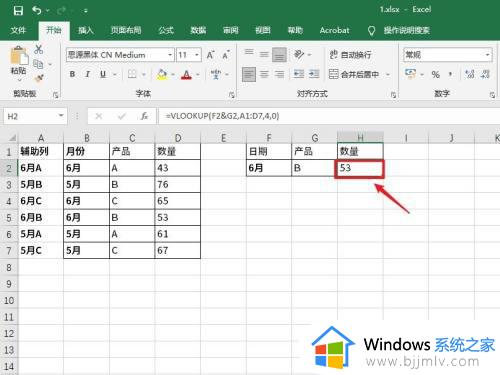This screenshot has height=375, width=500.
Task: Click the 合并后居中 merge button
Action: [x=354, y=74]
